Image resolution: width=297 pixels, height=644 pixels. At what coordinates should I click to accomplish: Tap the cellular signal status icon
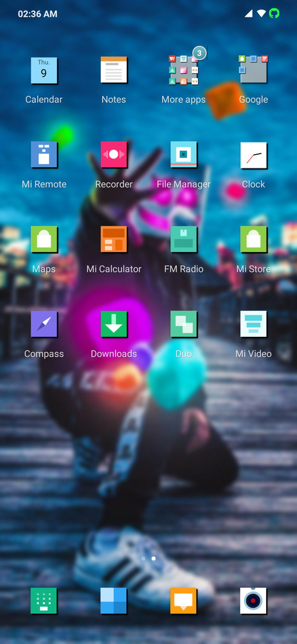tap(249, 14)
